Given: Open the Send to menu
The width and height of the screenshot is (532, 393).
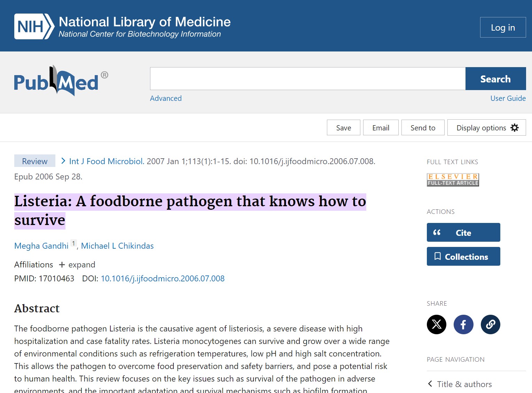Looking at the screenshot, I should [423, 127].
